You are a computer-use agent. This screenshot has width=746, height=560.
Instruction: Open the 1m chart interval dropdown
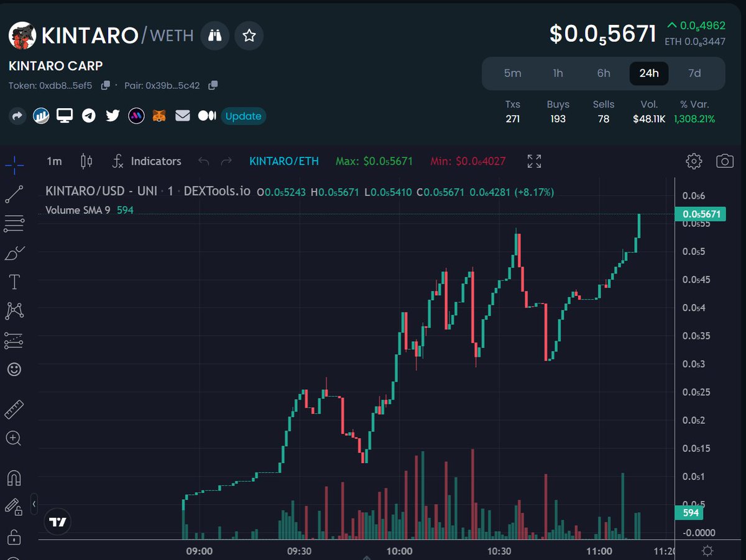(55, 162)
